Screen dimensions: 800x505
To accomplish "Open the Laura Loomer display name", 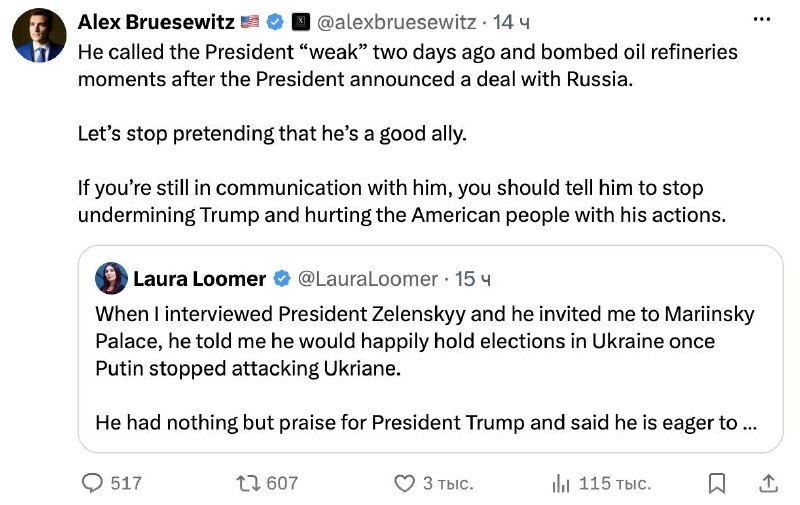I will click(x=199, y=279).
